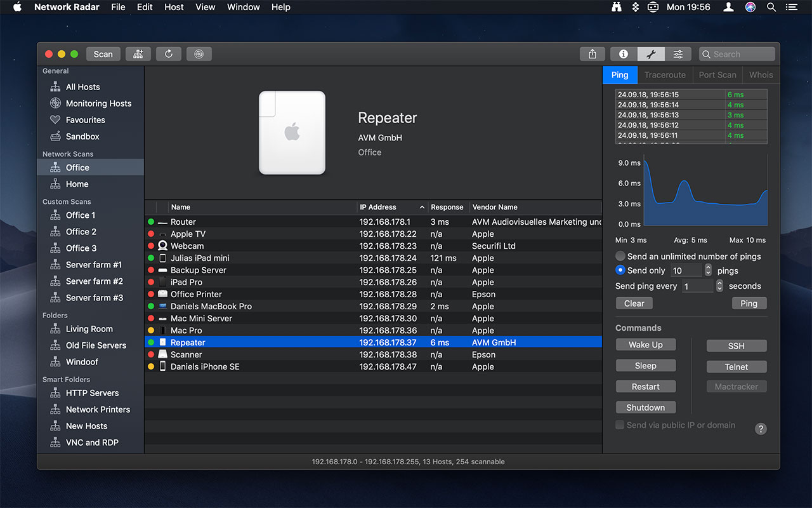Open the info inspector pane
The width and height of the screenshot is (812, 508).
(623, 54)
